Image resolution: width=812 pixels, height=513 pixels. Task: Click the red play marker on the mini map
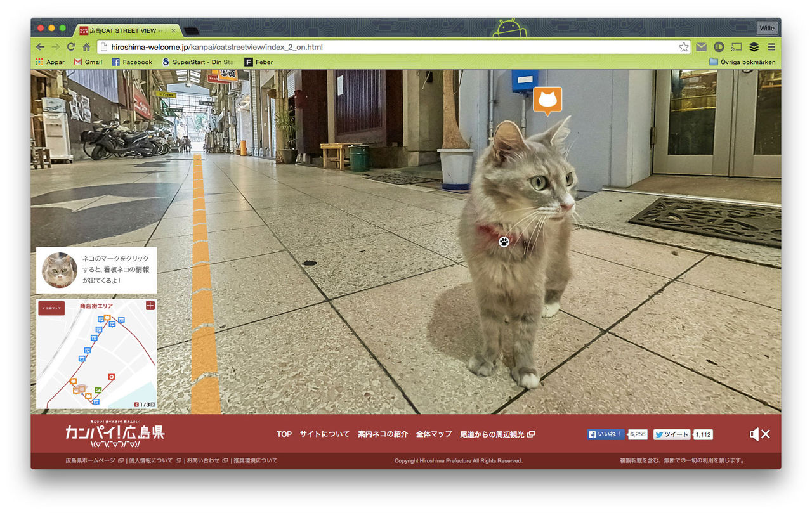[112, 377]
